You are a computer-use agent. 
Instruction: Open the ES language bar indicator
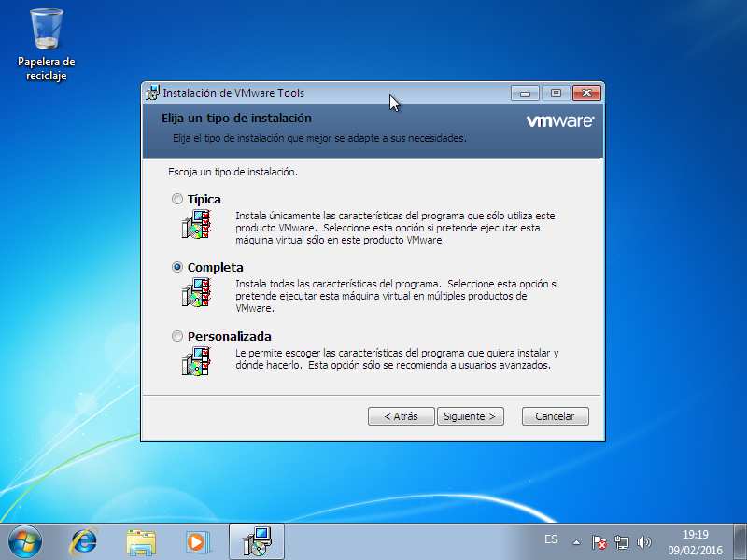point(551,539)
